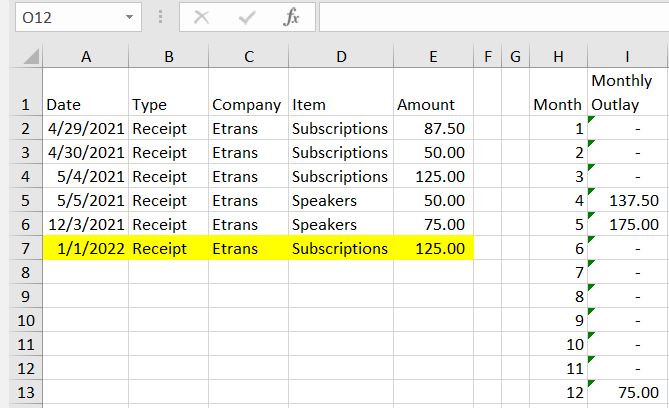Click error indicator on cell I13 value 75.00

point(593,385)
